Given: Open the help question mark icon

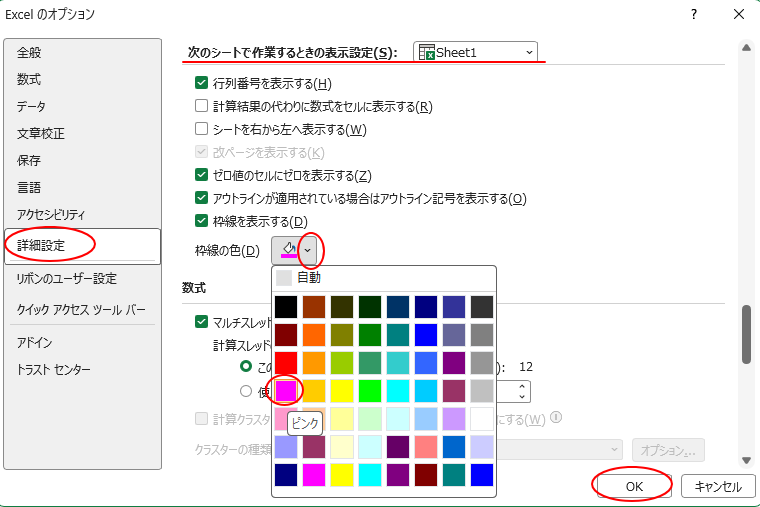Looking at the screenshot, I should [694, 15].
